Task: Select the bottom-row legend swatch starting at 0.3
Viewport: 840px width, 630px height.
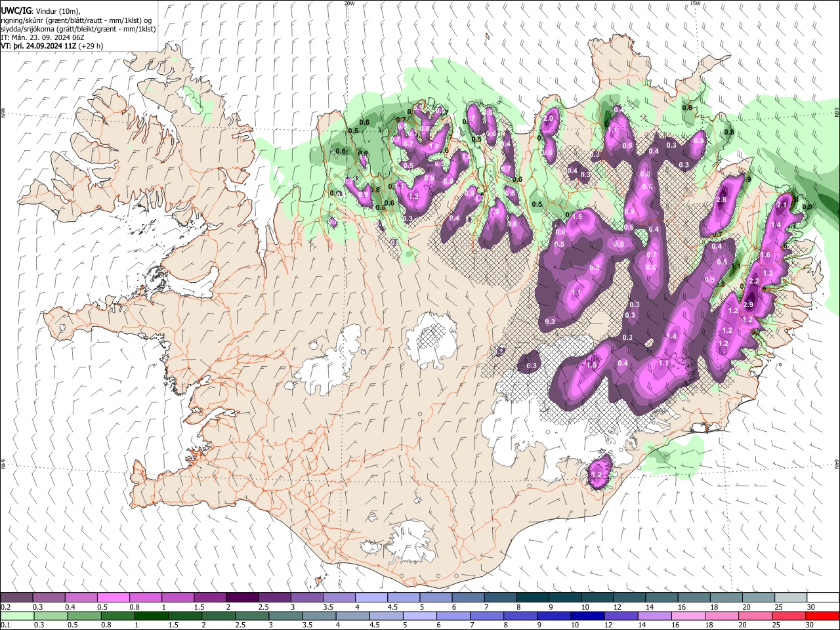Action: (x=51, y=616)
